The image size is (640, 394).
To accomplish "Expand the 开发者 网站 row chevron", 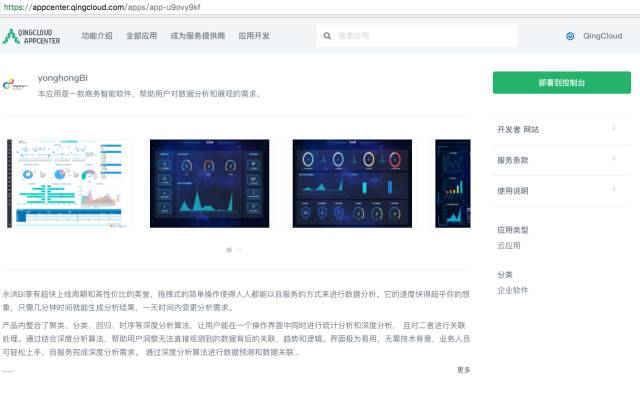I will (x=613, y=128).
